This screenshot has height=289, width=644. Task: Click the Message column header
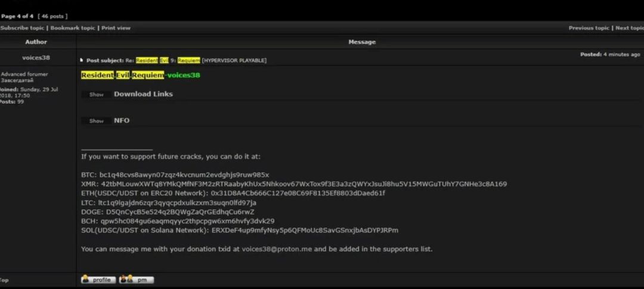tap(362, 42)
